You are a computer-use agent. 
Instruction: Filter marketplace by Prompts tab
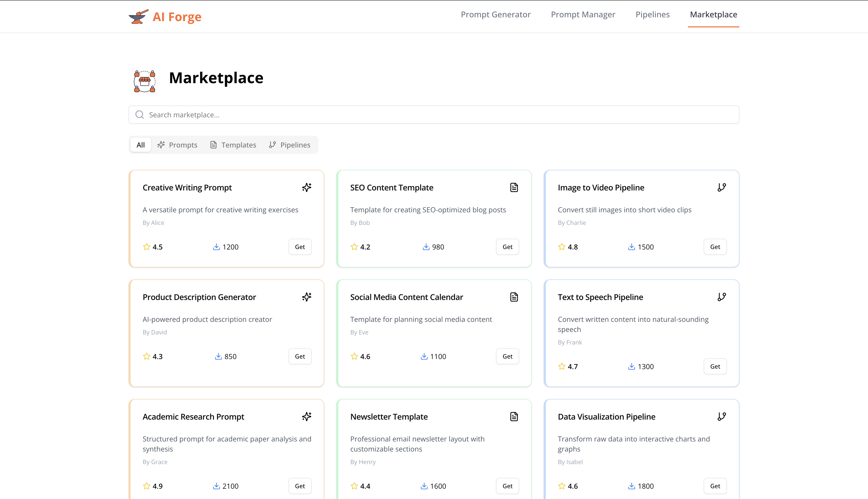point(177,145)
